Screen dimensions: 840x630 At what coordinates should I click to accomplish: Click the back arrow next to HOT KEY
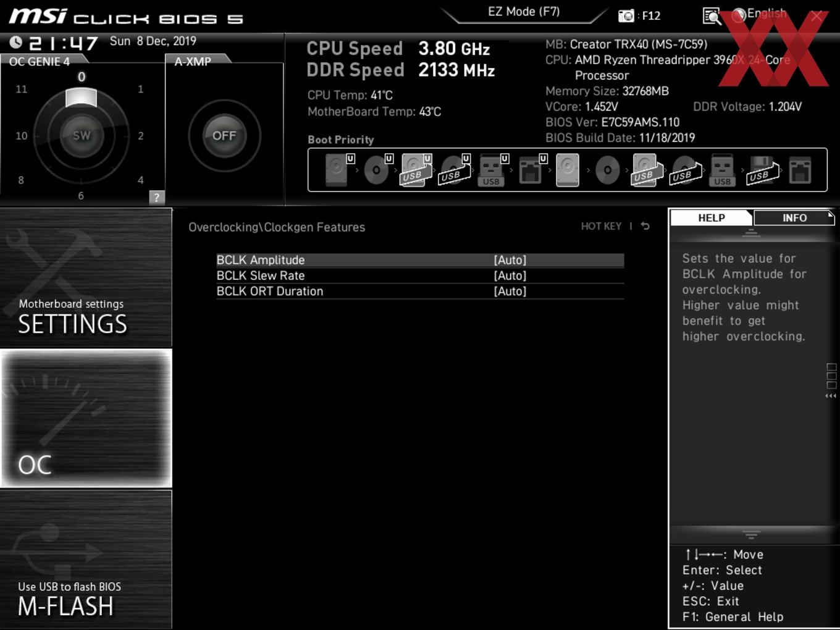(645, 226)
